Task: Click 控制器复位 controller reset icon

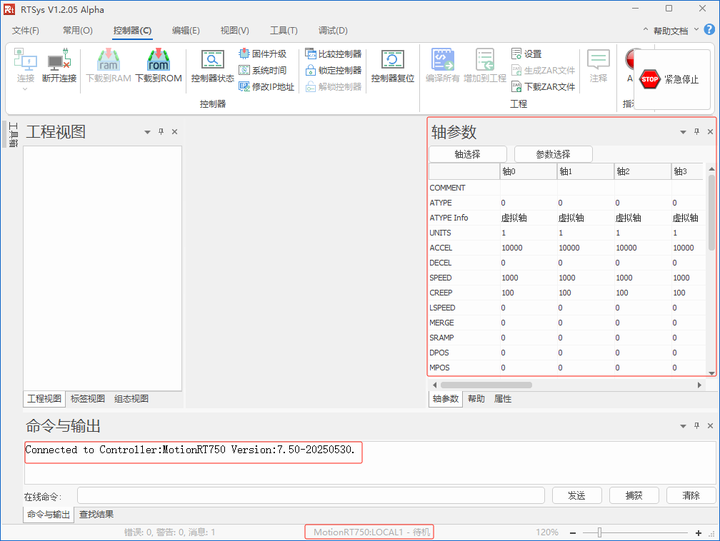Action: coord(393,66)
